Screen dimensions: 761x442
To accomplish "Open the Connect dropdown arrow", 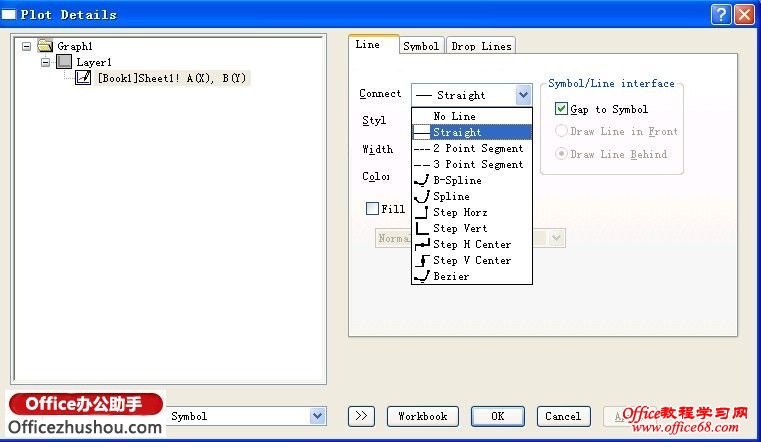I will (x=523, y=95).
